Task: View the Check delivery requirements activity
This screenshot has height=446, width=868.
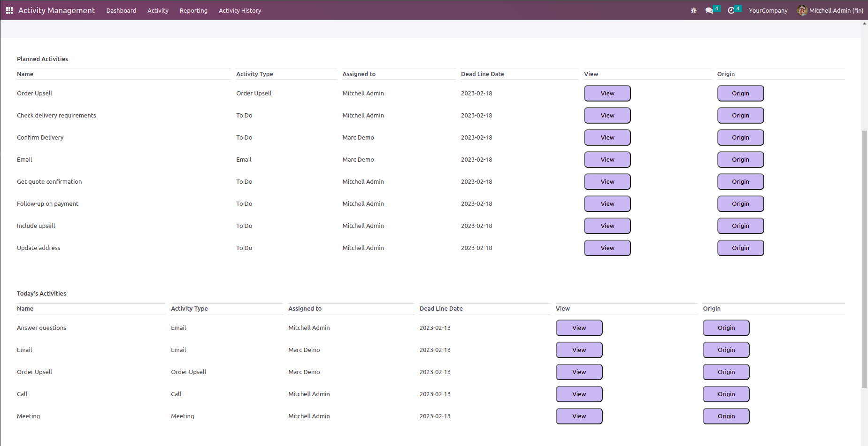Action: pos(607,115)
